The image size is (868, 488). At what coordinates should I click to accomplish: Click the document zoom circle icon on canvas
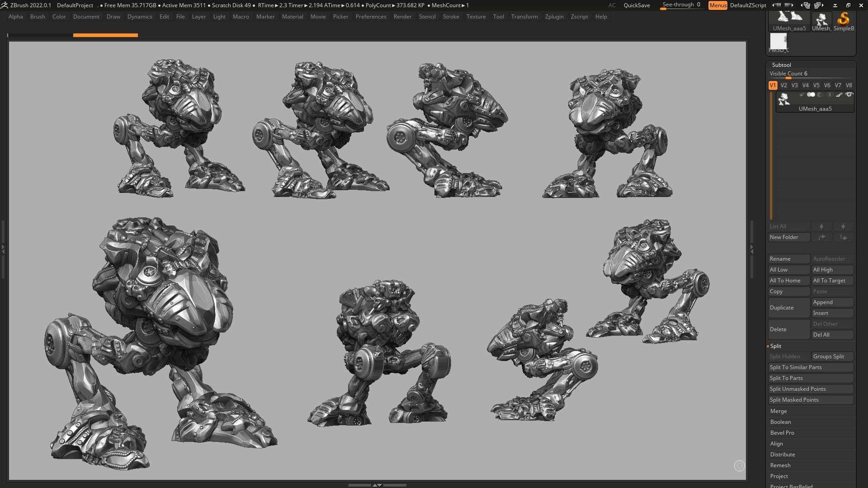pyautogui.click(x=739, y=466)
